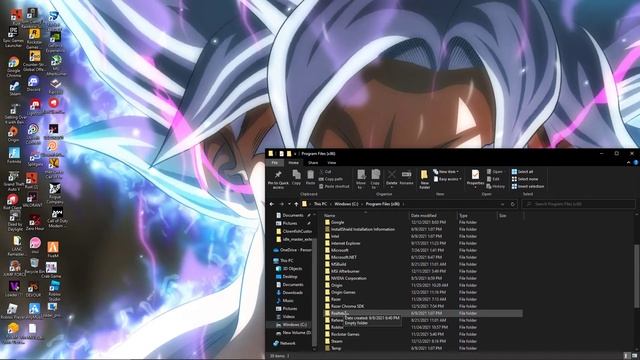Click the Explorer Help icon
Screen dimensions: 640x360
coord(636,162)
